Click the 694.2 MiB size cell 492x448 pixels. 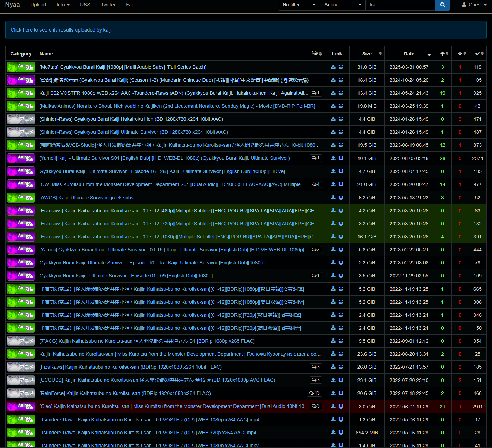(367, 433)
